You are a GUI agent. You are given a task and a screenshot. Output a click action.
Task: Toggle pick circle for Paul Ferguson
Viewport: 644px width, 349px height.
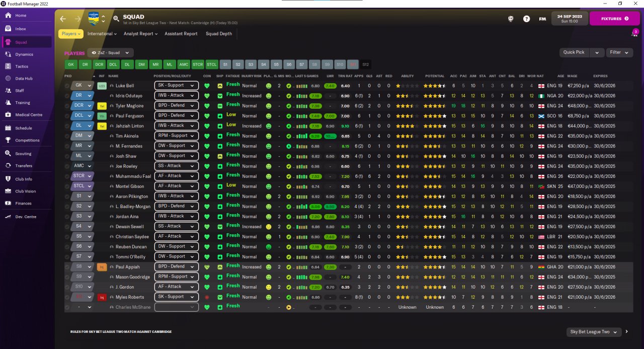[67, 116]
